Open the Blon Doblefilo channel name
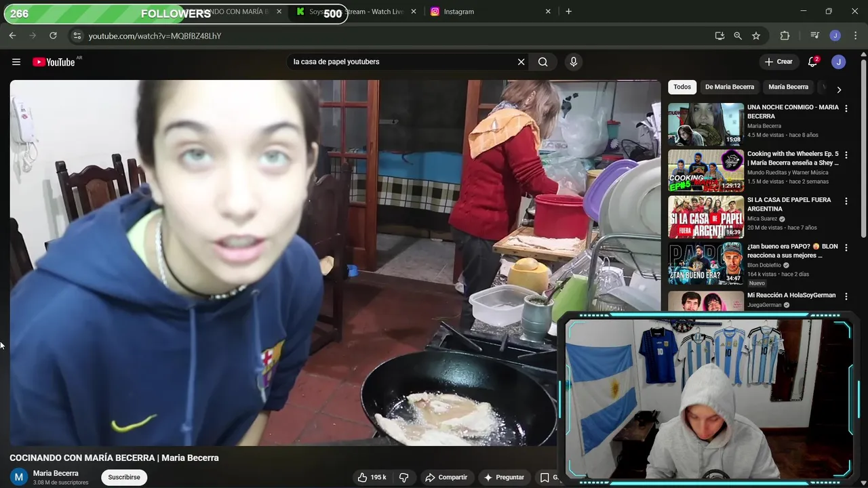 [764, 265]
